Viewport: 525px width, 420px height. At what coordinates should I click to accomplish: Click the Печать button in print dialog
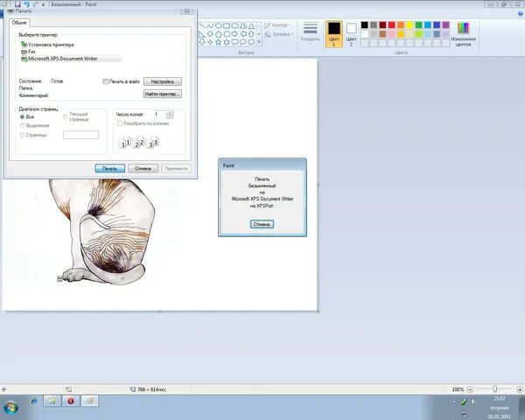click(110, 169)
